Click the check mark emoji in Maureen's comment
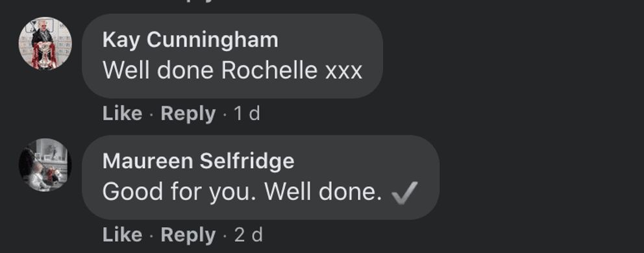The width and height of the screenshot is (644, 253). pyautogui.click(x=404, y=193)
